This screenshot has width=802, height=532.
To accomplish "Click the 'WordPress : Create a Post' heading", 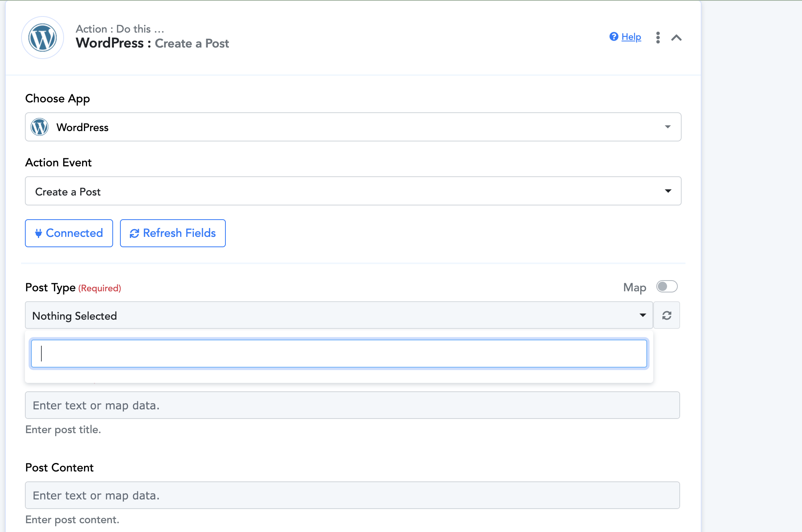I will click(x=152, y=43).
